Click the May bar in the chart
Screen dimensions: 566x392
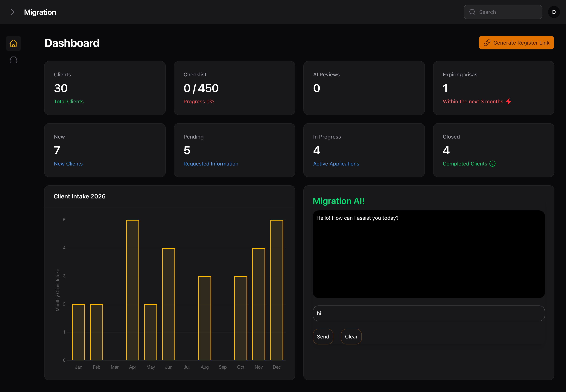[150, 332]
